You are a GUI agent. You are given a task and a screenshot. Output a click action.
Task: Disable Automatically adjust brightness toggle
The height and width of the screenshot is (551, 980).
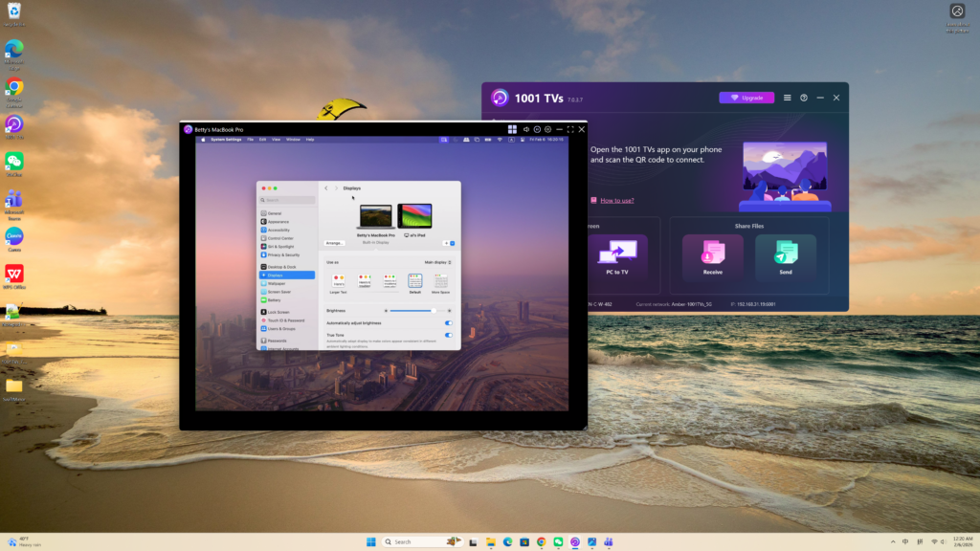click(448, 323)
